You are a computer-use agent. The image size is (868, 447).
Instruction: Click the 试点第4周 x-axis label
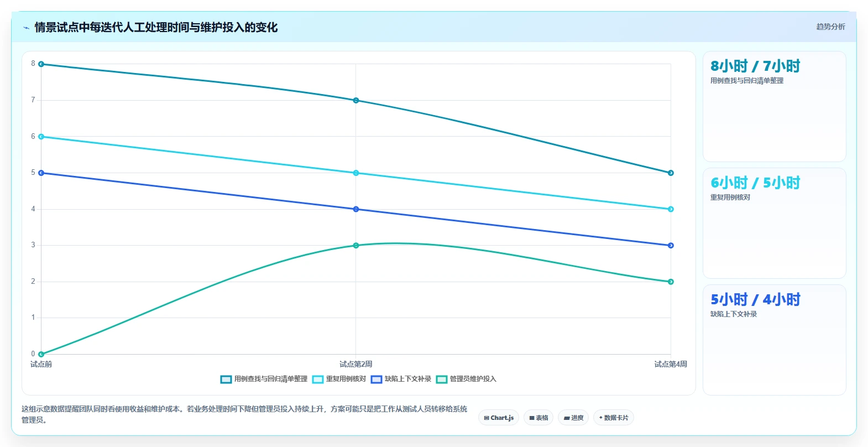[x=671, y=364]
